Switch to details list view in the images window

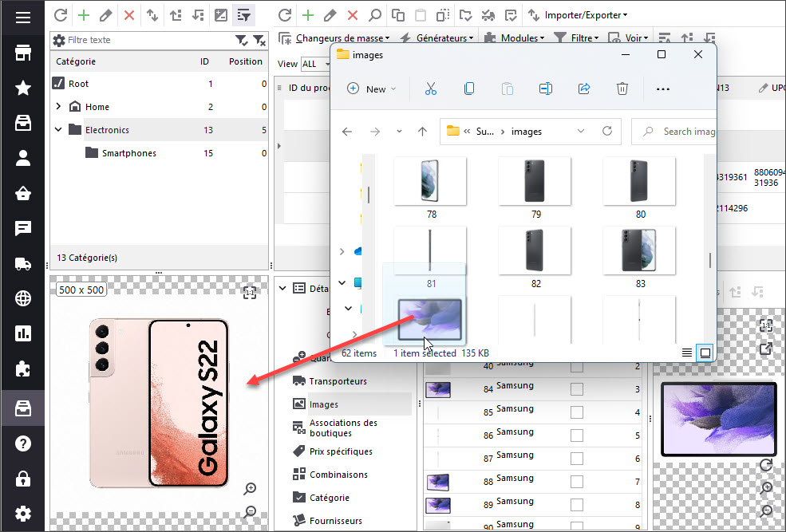tap(687, 353)
